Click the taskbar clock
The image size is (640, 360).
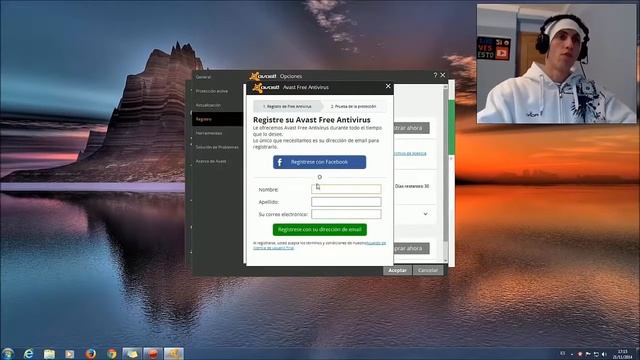(622, 354)
